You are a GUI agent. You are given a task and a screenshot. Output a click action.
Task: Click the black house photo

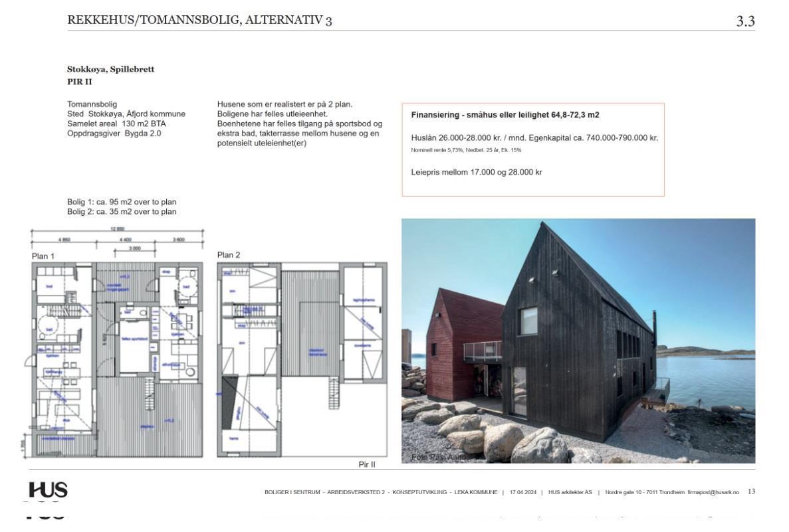point(578,341)
